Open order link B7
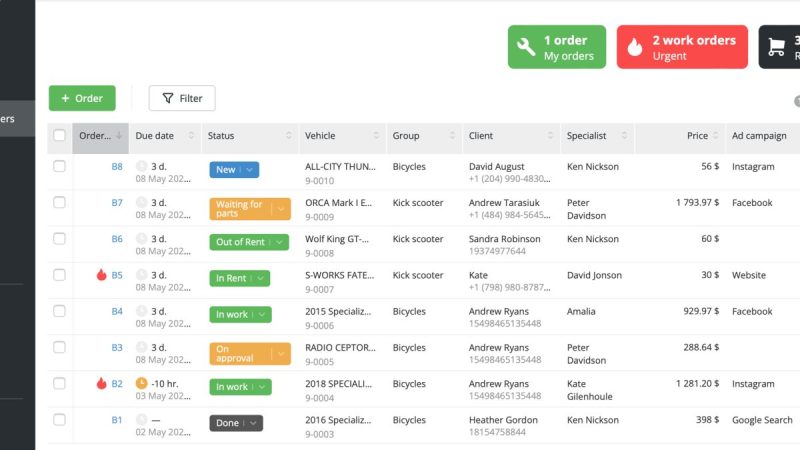 [x=117, y=203]
